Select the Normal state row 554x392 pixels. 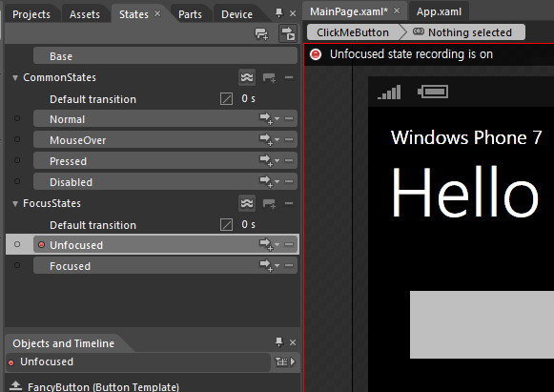pyautogui.click(x=165, y=119)
